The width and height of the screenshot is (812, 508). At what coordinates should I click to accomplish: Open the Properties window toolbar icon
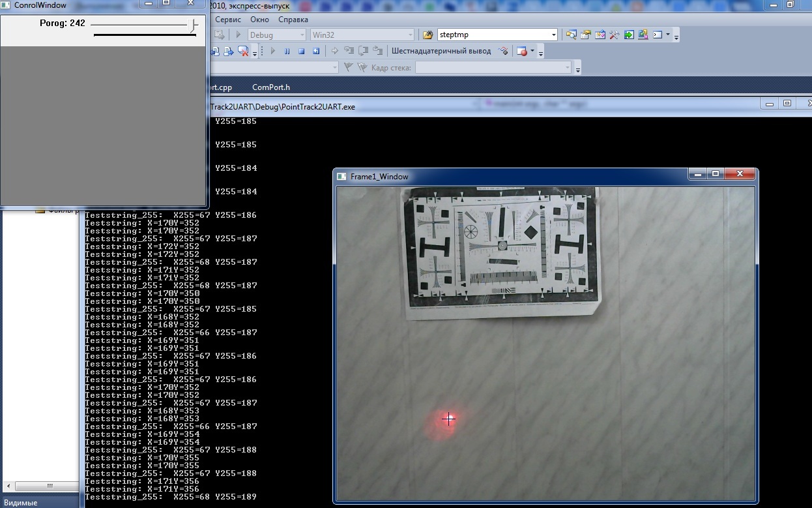pos(585,35)
